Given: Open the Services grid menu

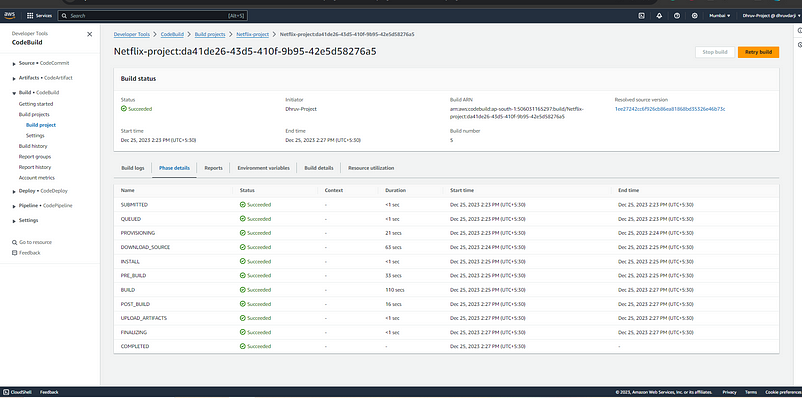Looking at the screenshot, I should coord(39,16).
